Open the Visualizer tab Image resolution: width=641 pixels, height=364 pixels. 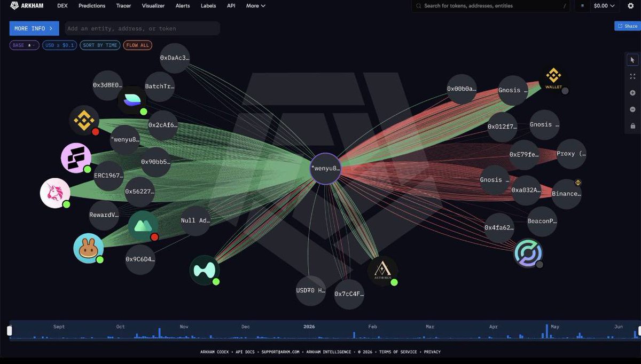(x=153, y=6)
